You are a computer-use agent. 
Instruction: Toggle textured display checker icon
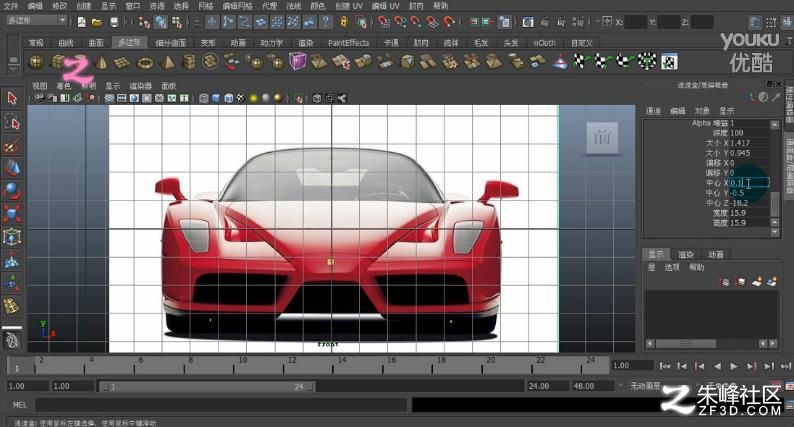click(241, 98)
